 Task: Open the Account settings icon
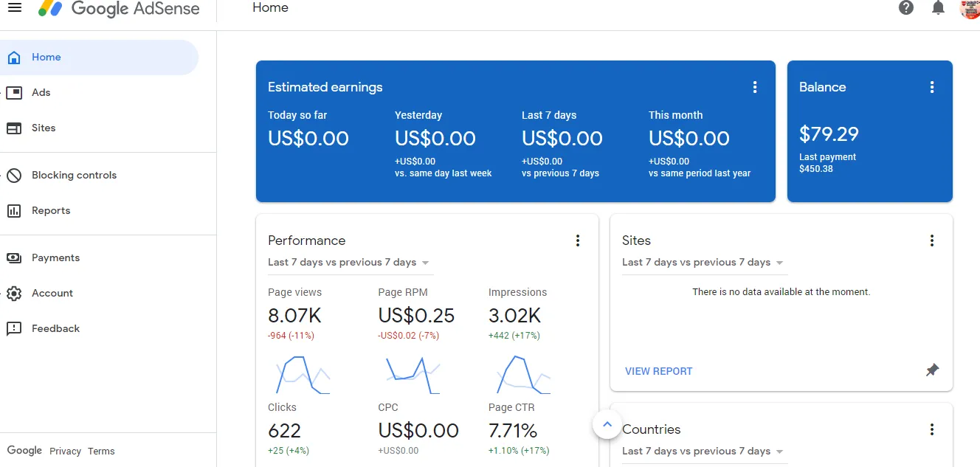[x=13, y=293]
